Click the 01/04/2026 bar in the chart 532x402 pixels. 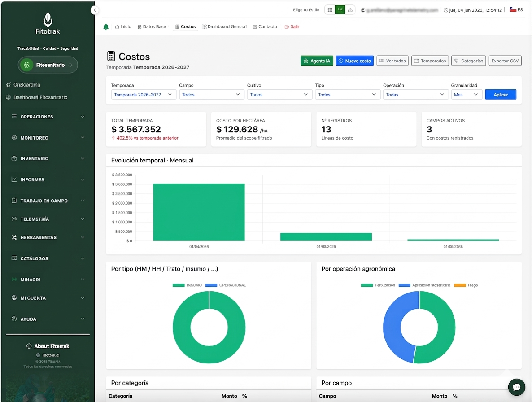(x=199, y=212)
